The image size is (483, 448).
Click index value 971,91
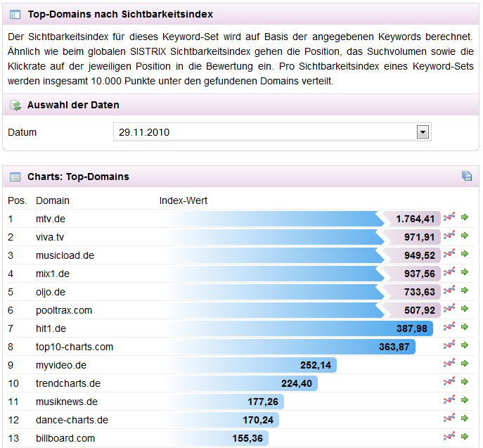click(420, 237)
